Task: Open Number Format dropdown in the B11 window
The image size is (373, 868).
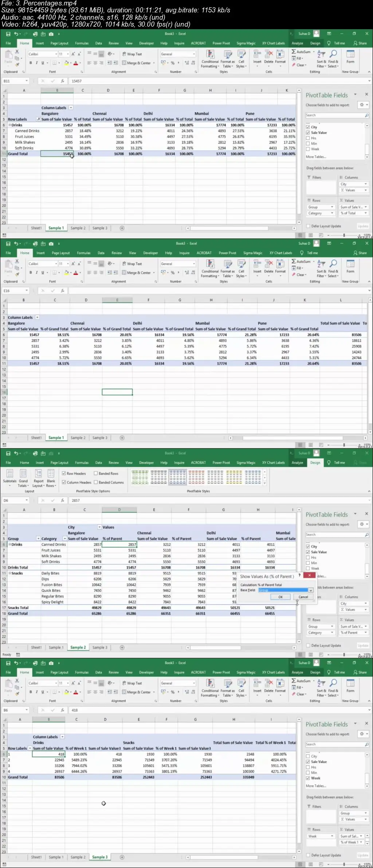Action: 194,54
